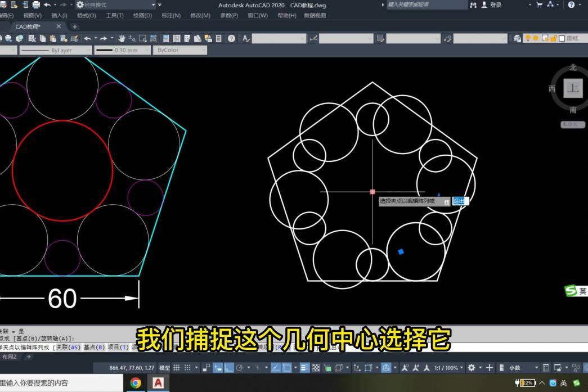The height and width of the screenshot is (392, 588).
Task: Toggle 2D object snap in status bar
Action: 286,368
